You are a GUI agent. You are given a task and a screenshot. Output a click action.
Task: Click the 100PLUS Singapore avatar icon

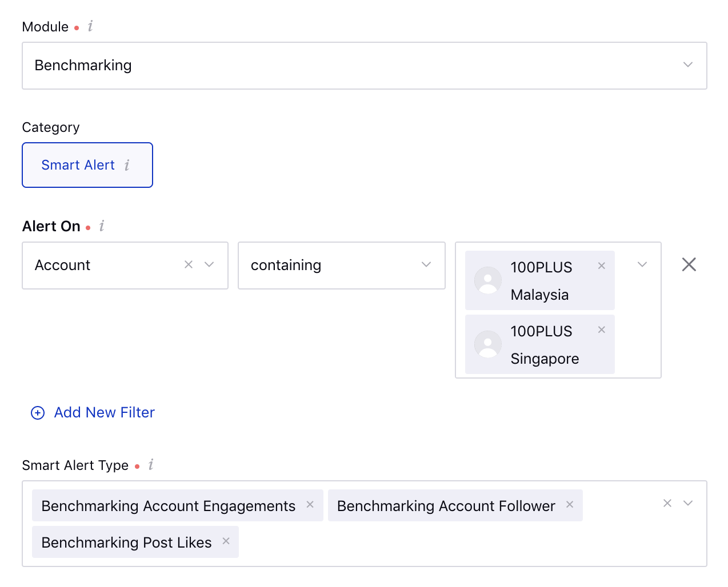click(488, 344)
